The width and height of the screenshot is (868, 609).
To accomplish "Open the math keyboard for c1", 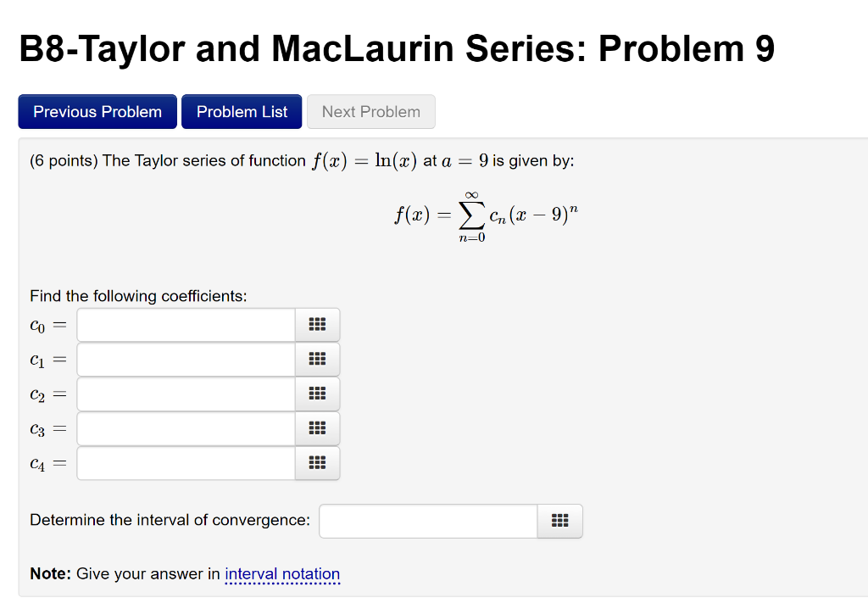I will tap(316, 359).
